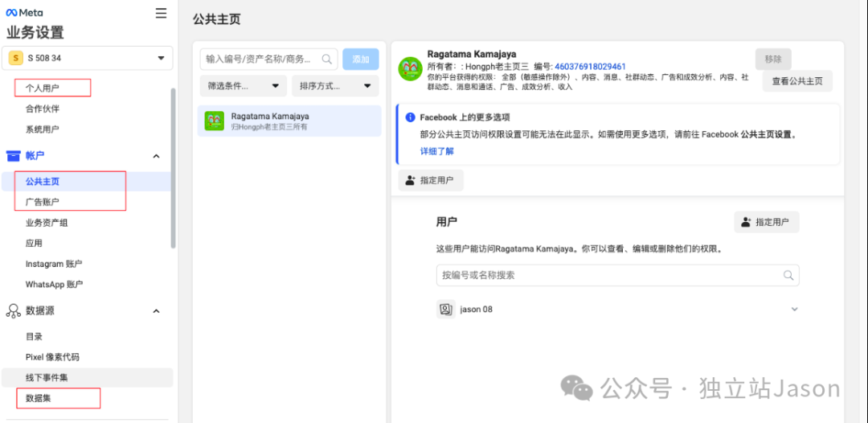This screenshot has height=423, width=868.
Task: Click the Ragatama Kamajaya header avatar
Action: [x=410, y=68]
